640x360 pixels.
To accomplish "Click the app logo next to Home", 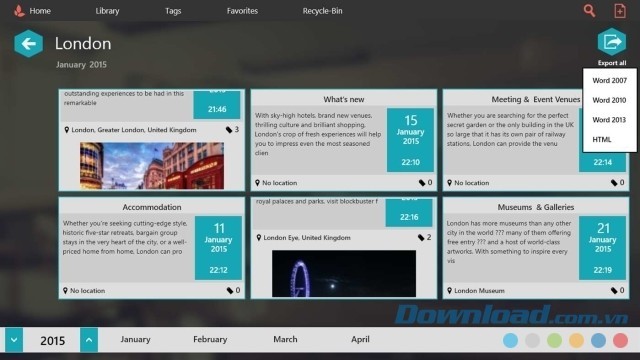I will pyautogui.click(x=19, y=11).
